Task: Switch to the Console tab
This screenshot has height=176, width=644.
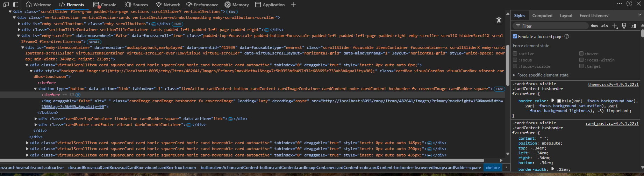Action: tap(105, 5)
